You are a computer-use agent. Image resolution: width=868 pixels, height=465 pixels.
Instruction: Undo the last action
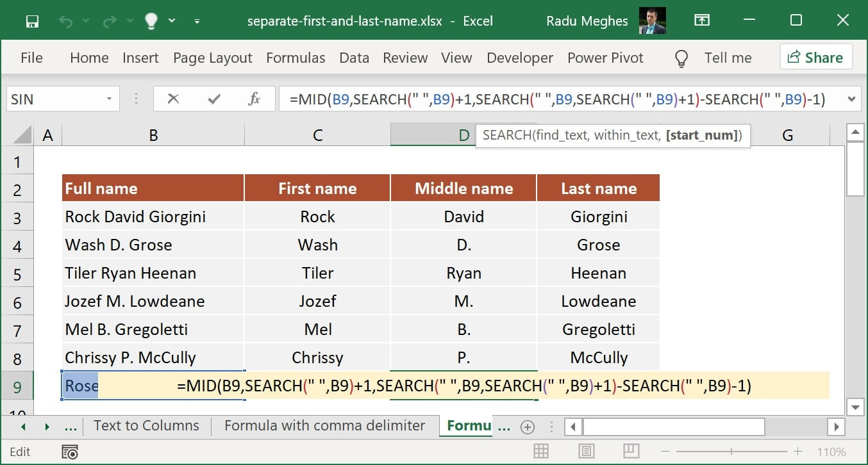[66, 20]
